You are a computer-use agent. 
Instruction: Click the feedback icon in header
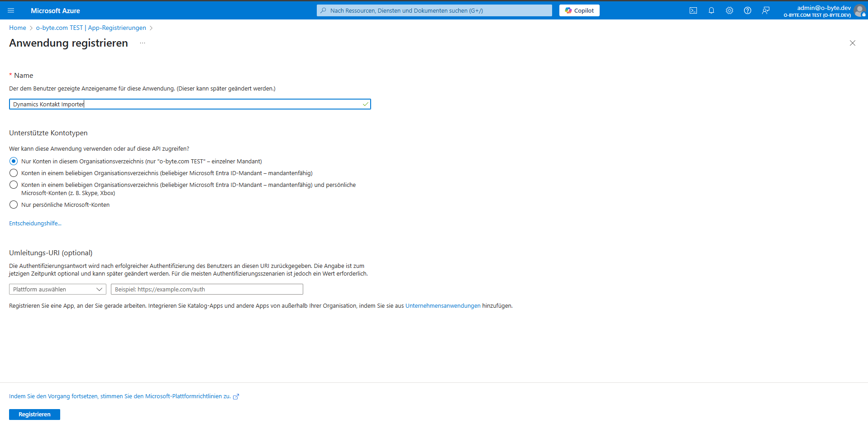pyautogui.click(x=765, y=10)
